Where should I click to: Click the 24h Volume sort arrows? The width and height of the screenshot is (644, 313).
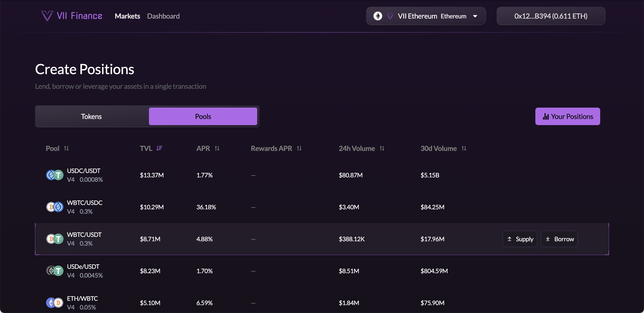click(382, 148)
